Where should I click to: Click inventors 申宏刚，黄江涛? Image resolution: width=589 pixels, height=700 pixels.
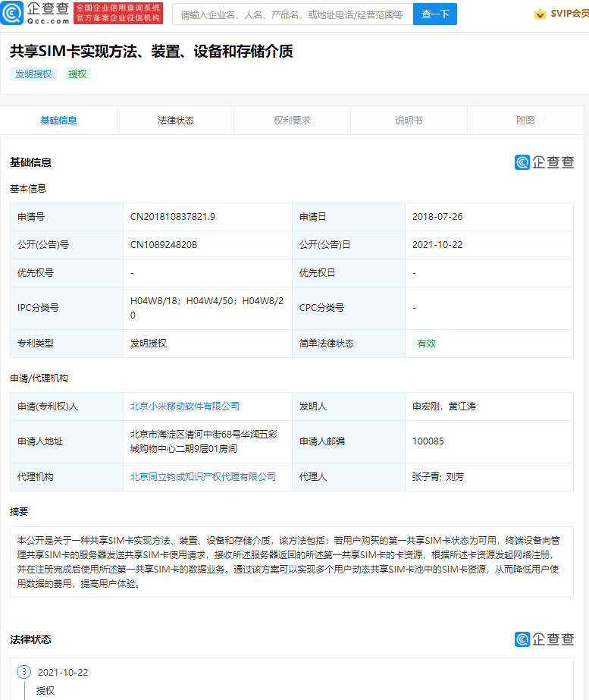(444, 407)
